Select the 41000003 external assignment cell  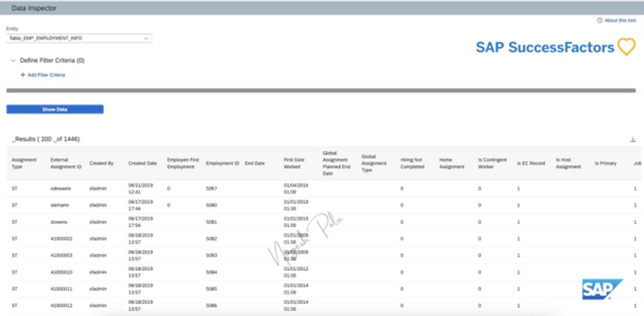pyautogui.click(x=61, y=255)
